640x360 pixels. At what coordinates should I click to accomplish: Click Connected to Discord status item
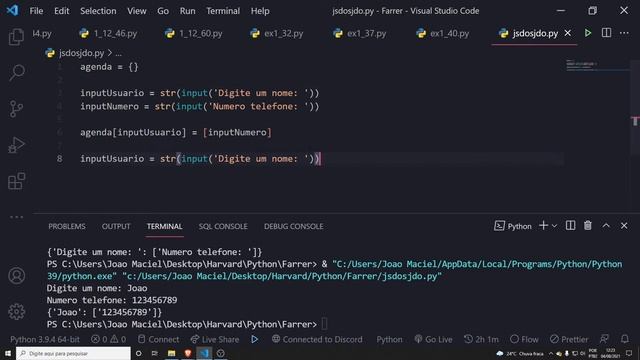[317, 339]
